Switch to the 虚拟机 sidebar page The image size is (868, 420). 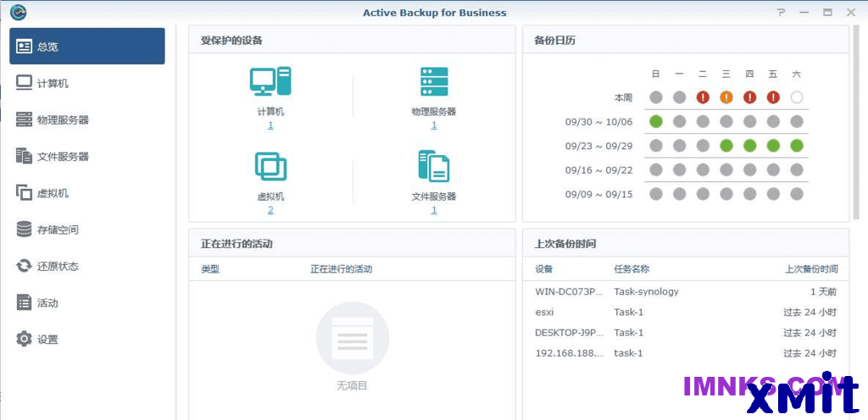point(87,193)
